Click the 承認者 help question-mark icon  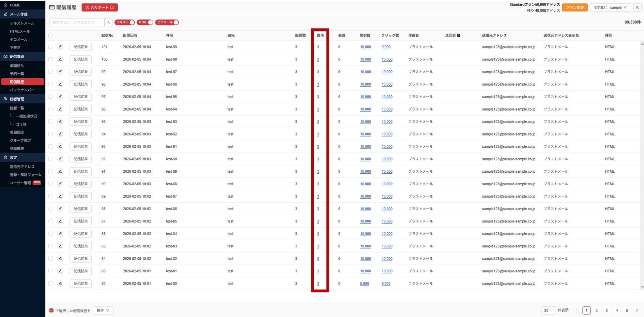coord(459,35)
